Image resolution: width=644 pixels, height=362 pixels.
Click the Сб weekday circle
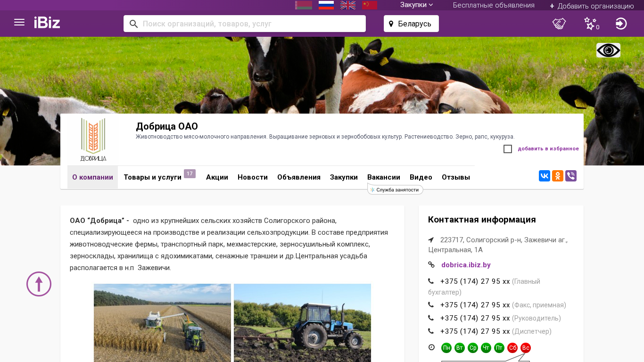(x=512, y=348)
